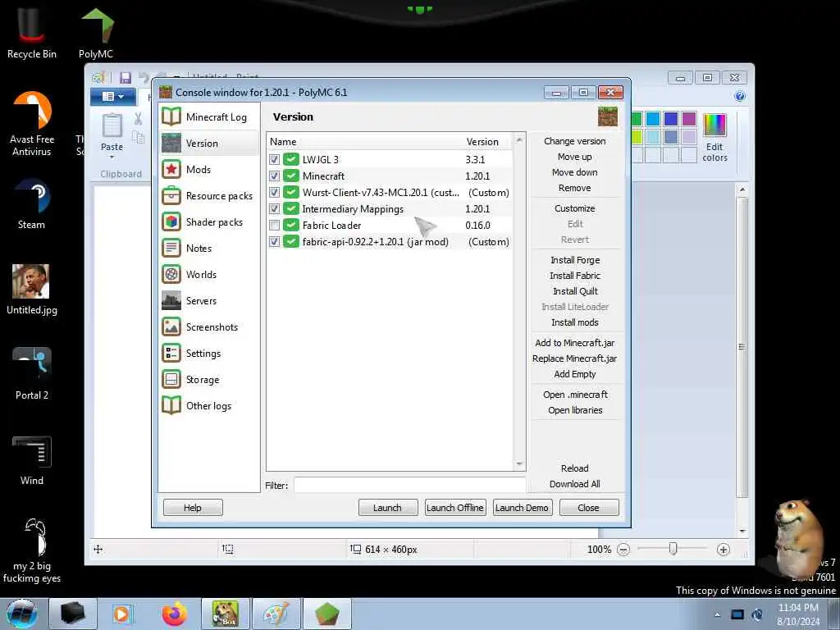Open Untitled.jpg on the desktop

[x=32, y=290]
